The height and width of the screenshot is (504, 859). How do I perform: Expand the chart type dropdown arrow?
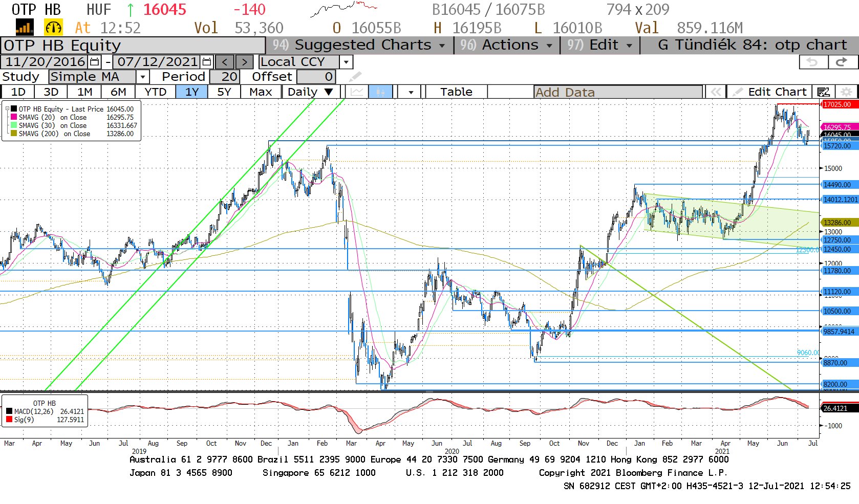411,92
